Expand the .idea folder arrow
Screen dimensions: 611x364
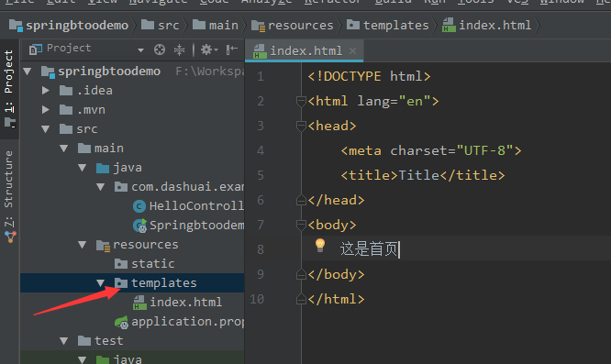[x=46, y=91]
